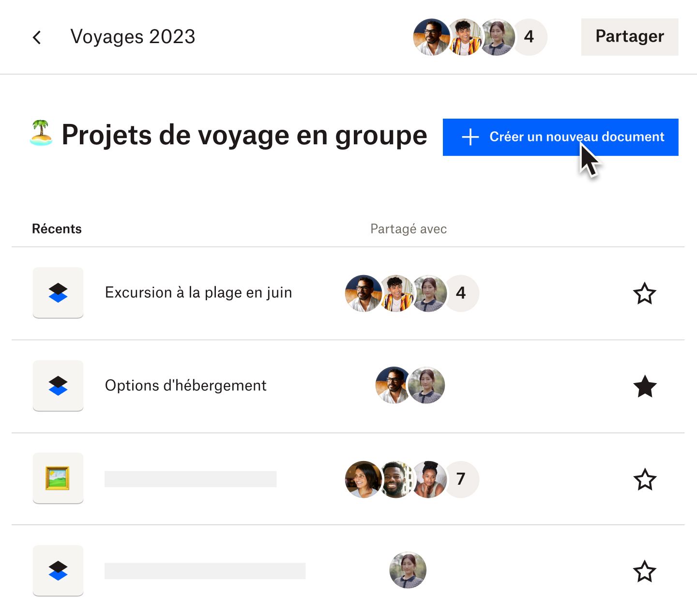Click the Partager button
The width and height of the screenshot is (697, 616).
point(629,37)
